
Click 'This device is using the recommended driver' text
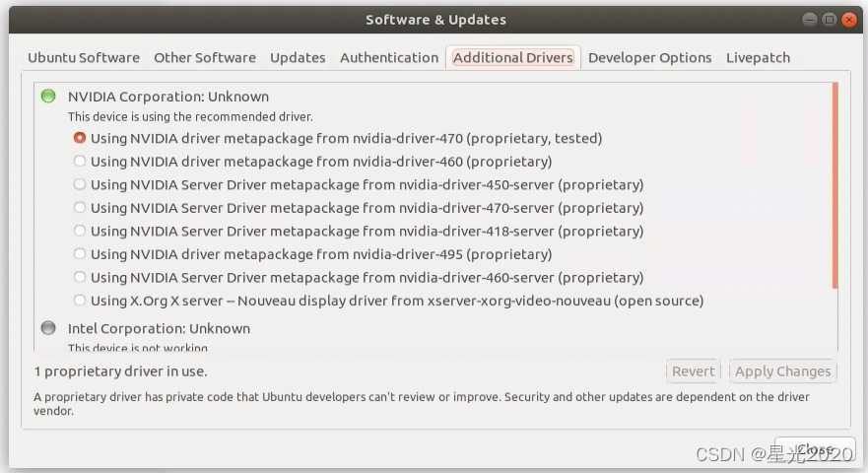click(190, 117)
